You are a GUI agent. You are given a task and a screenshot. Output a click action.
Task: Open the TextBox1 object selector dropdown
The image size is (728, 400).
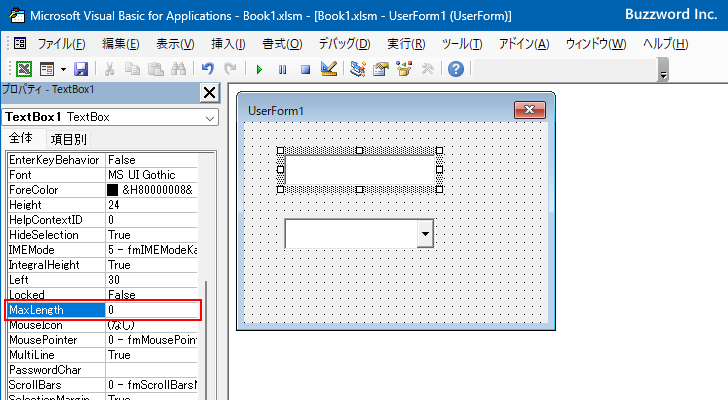tap(210, 118)
